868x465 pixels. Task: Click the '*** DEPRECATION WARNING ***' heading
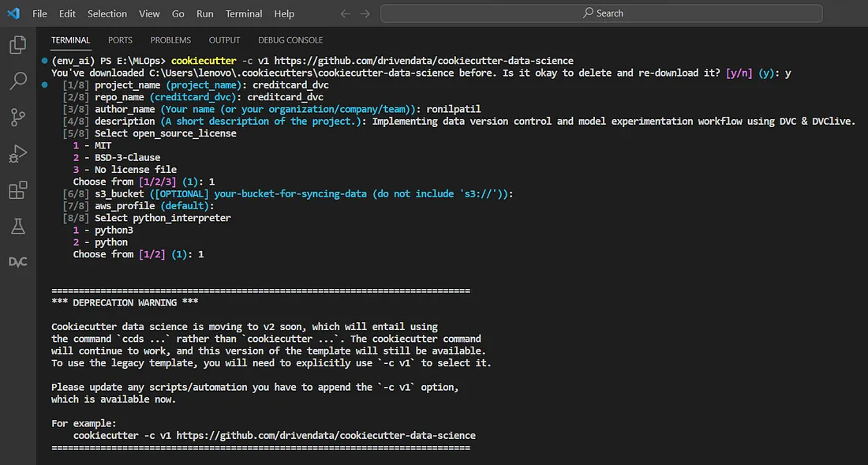coord(125,303)
